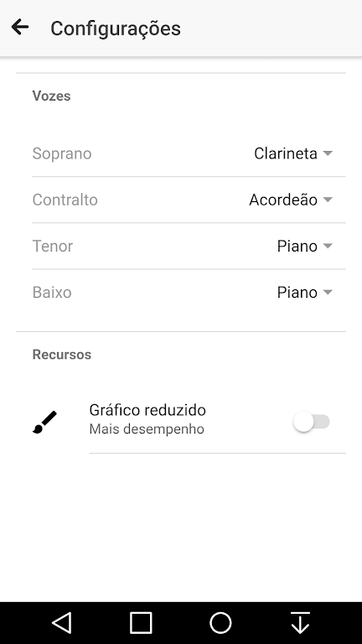Tap the Gráfico reduzido setting text

click(x=147, y=410)
